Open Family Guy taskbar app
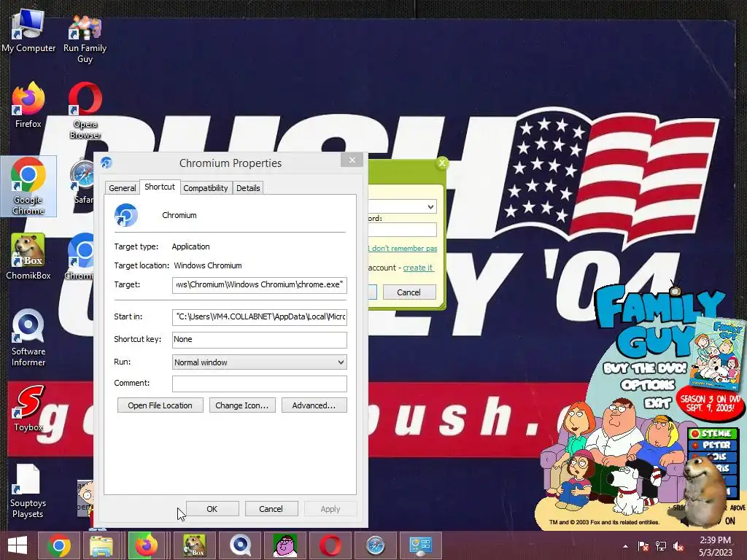Screen dimensions: 747x560 pos(285,545)
